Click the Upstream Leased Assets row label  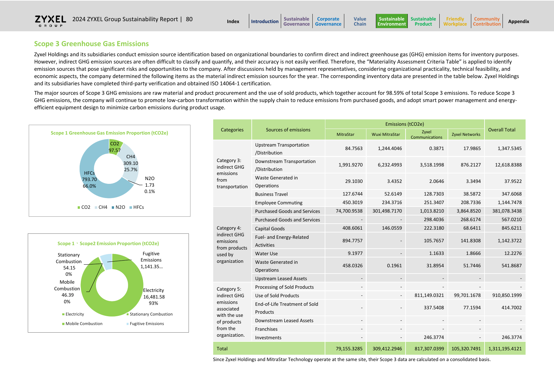281,279
